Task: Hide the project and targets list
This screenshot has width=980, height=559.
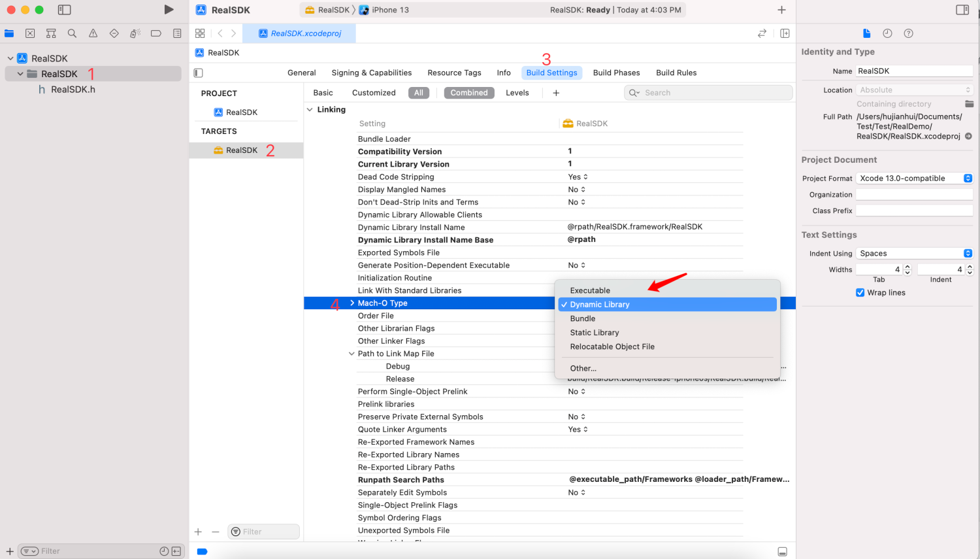Action: coord(199,73)
